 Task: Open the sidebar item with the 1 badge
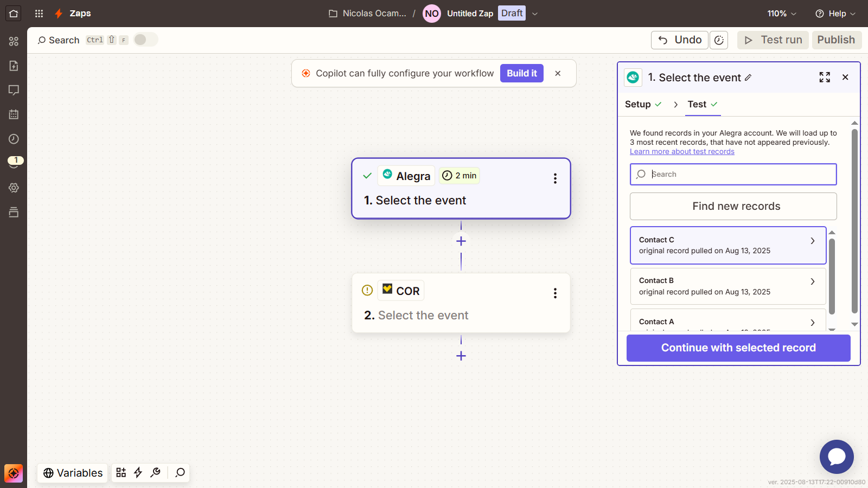(15, 162)
